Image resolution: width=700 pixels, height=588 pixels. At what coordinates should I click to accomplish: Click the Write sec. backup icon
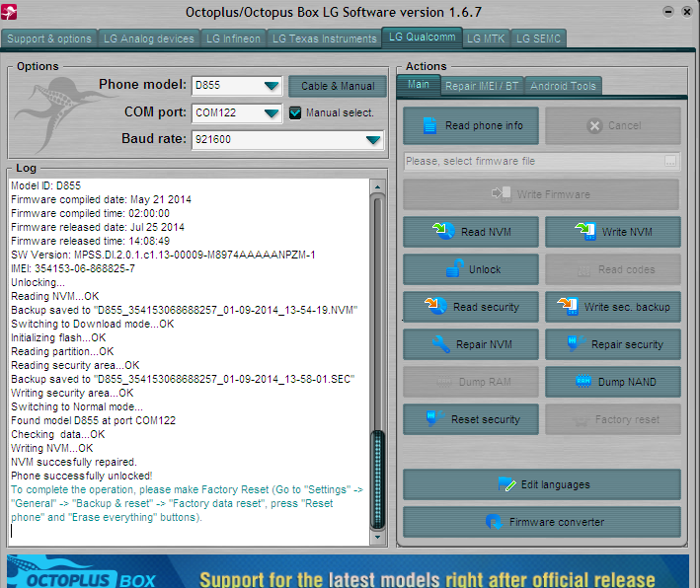tap(568, 306)
